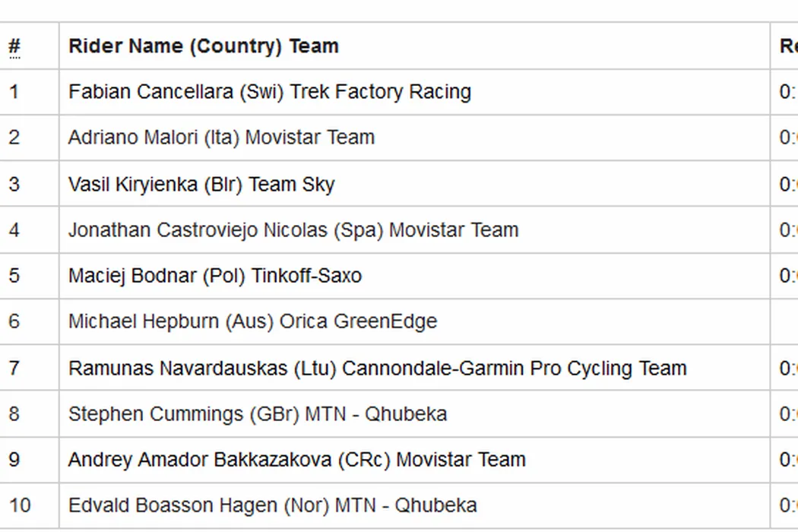
Task: Click Jonathan Castroviejo Nicolas entry
Action: pyautogui.click(x=293, y=230)
